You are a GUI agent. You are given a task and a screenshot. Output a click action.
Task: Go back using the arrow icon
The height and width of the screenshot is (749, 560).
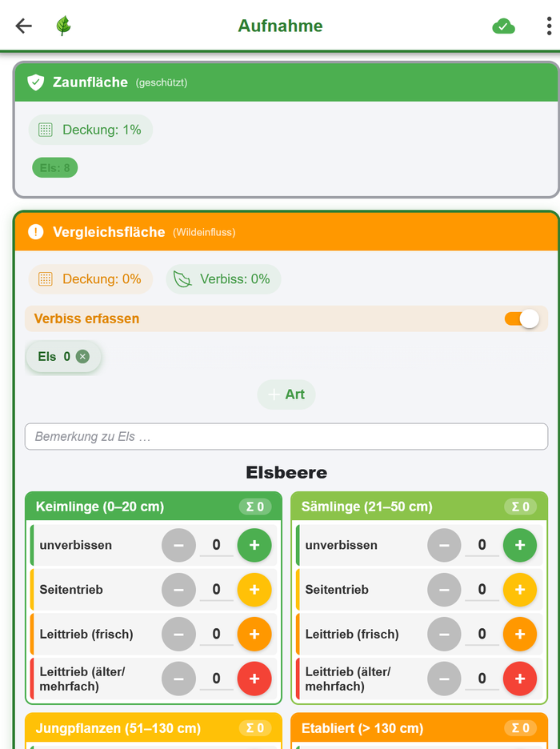23,26
